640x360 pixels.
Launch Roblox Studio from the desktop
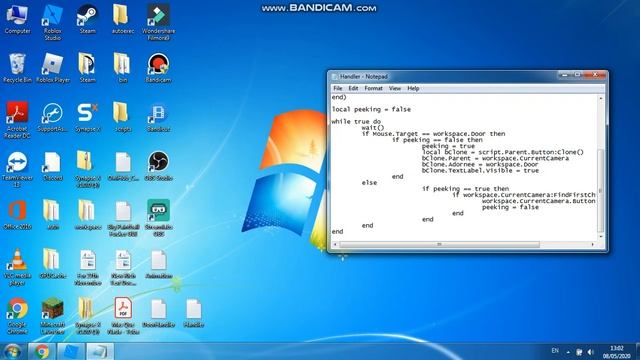tap(53, 22)
